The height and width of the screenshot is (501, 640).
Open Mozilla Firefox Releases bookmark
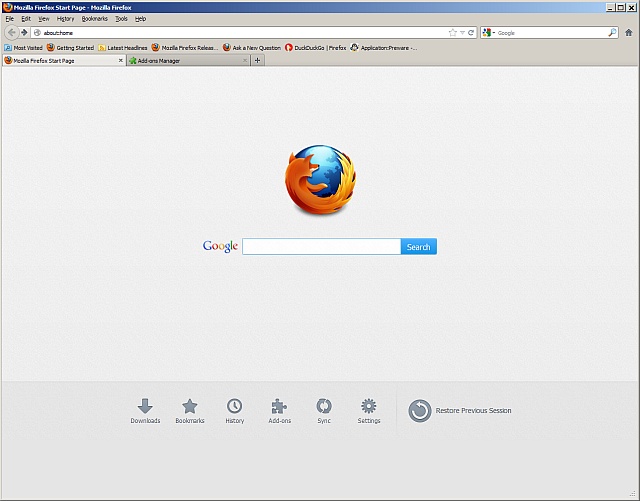coord(185,48)
